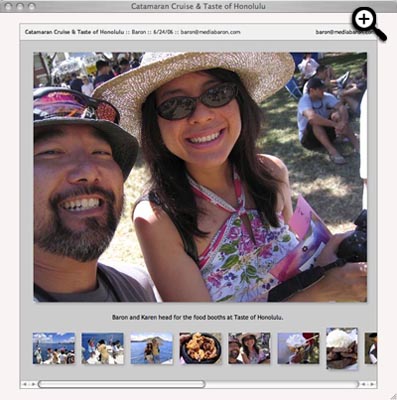The image size is (397, 400).
Task: Open the two women on ocean thumbnail
Action: [x=152, y=348]
